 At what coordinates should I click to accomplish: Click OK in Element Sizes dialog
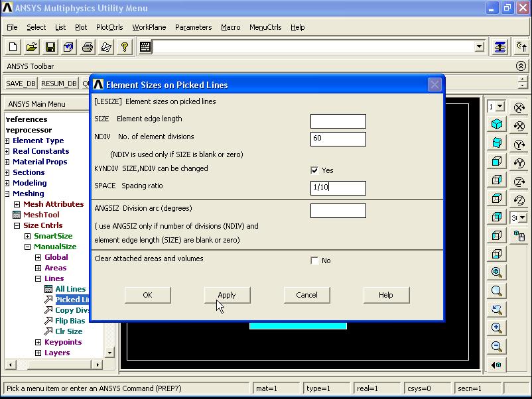pyautogui.click(x=147, y=295)
